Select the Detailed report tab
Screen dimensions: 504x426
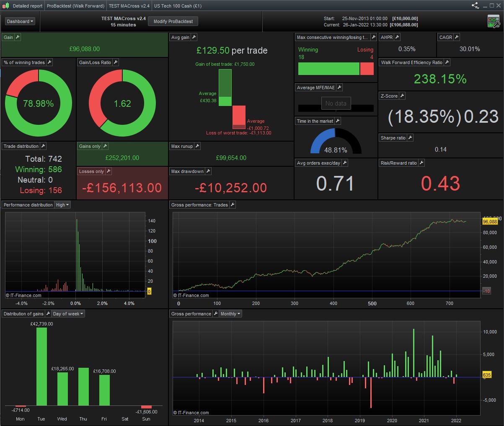tap(28, 6)
